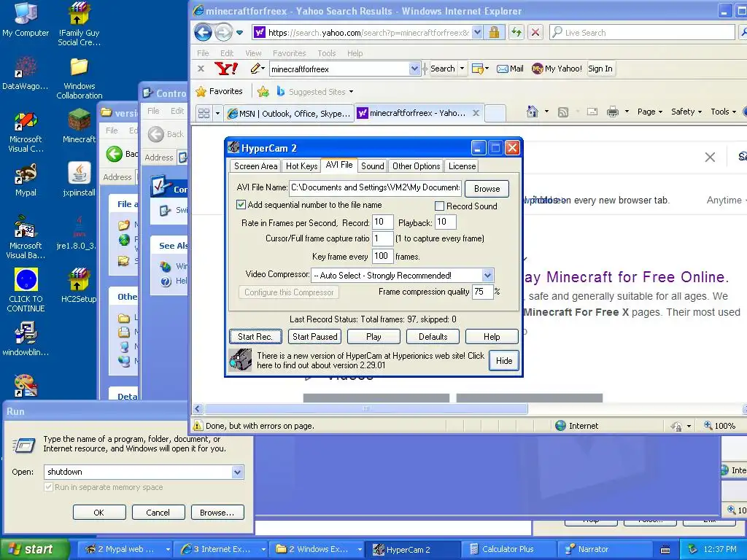The height and width of the screenshot is (560, 747).
Task: Click the Start Paused button
Action: (314, 336)
